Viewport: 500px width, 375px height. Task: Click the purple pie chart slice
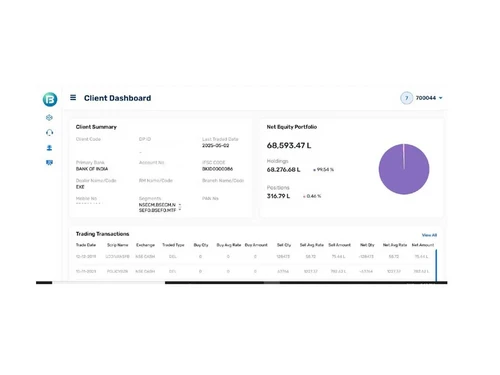(404, 169)
